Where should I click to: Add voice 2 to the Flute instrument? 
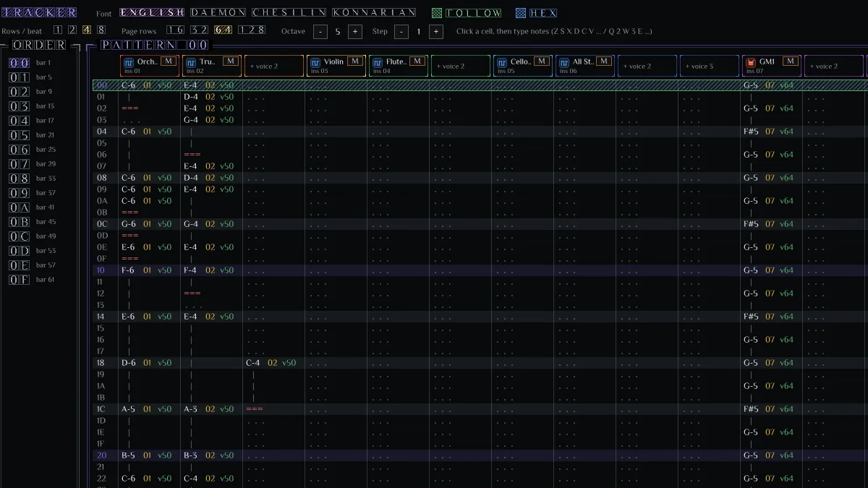461,66
